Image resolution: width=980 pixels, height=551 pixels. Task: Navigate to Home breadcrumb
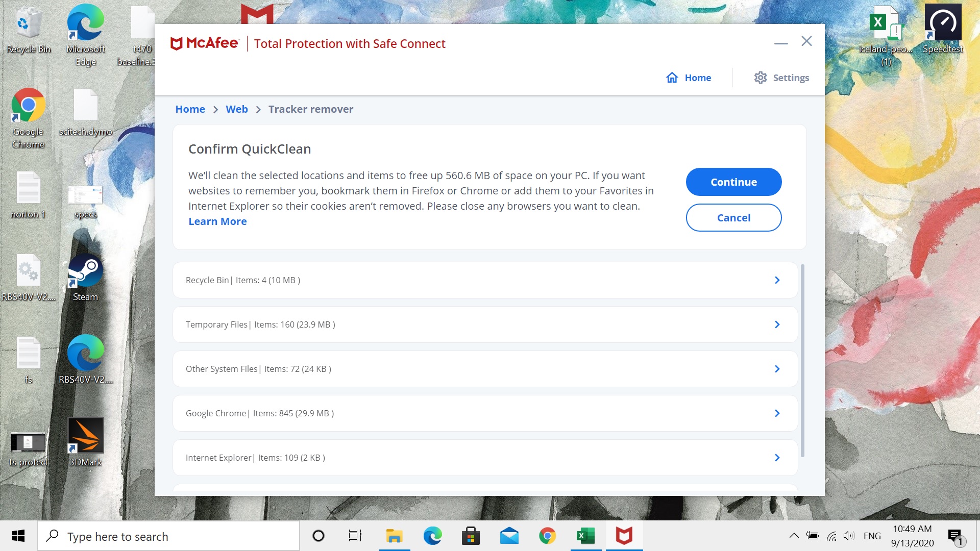(x=190, y=108)
